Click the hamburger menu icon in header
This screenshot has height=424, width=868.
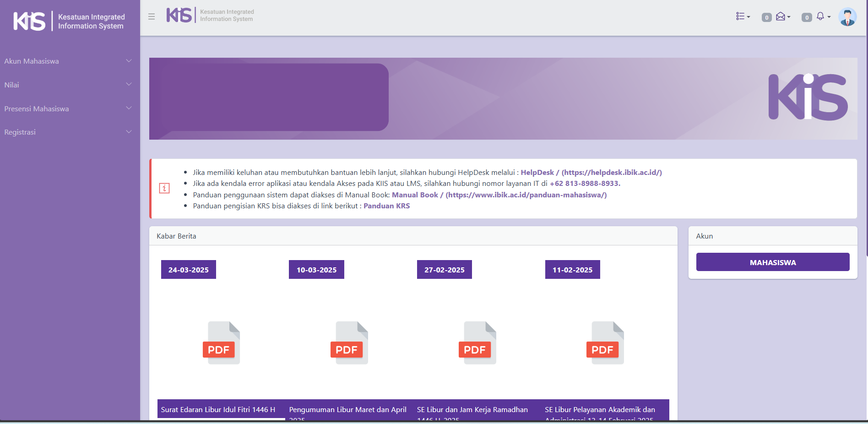pos(152,16)
